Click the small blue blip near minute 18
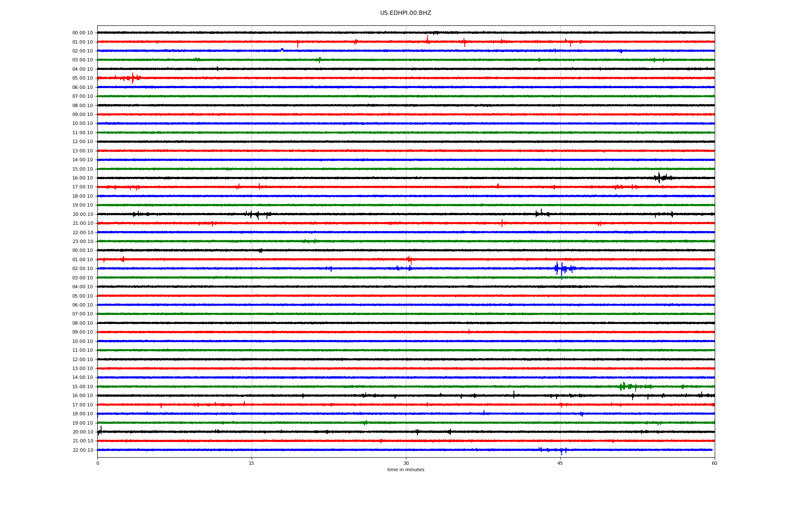This screenshot has width=812, height=508. coord(282,50)
